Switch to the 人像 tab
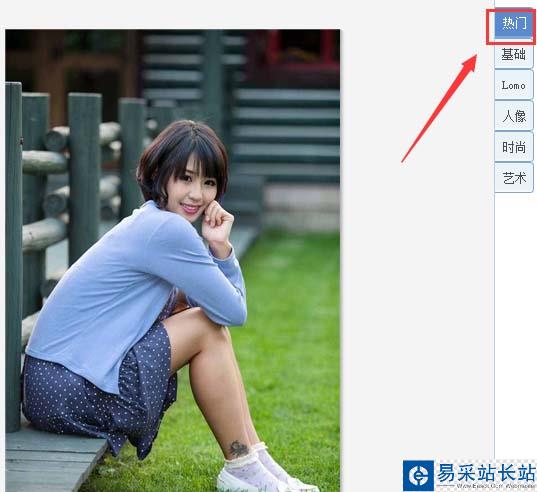This screenshot has height=492, width=537. tap(514, 116)
